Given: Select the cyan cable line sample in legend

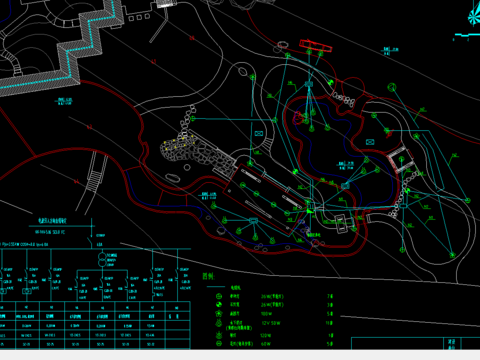Looking at the screenshot, I should click(x=216, y=287).
